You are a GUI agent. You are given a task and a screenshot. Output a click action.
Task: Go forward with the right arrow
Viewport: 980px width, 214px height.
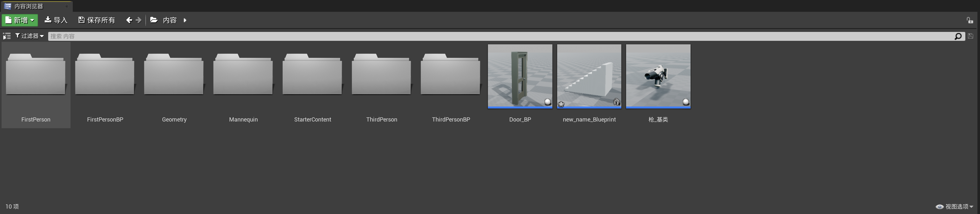pyautogui.click(x=138, y=20)
